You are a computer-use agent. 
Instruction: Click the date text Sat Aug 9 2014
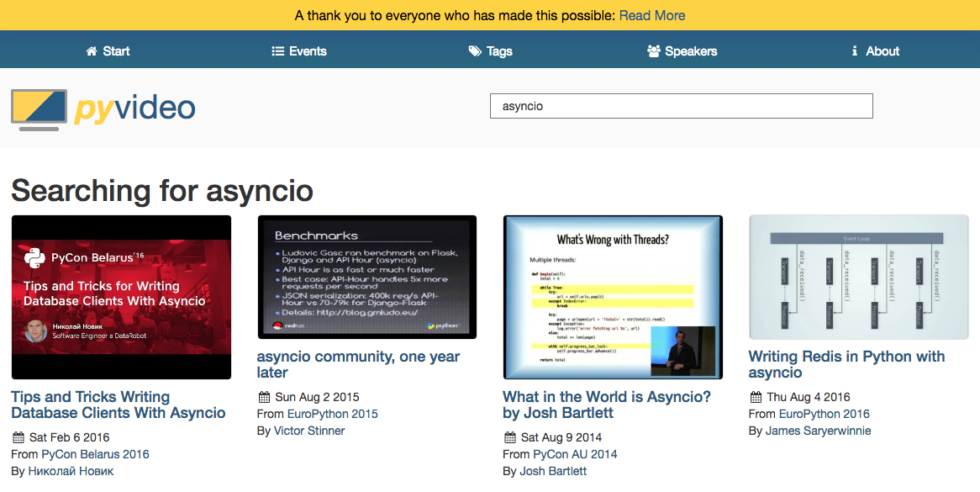(x=561, y=437)
